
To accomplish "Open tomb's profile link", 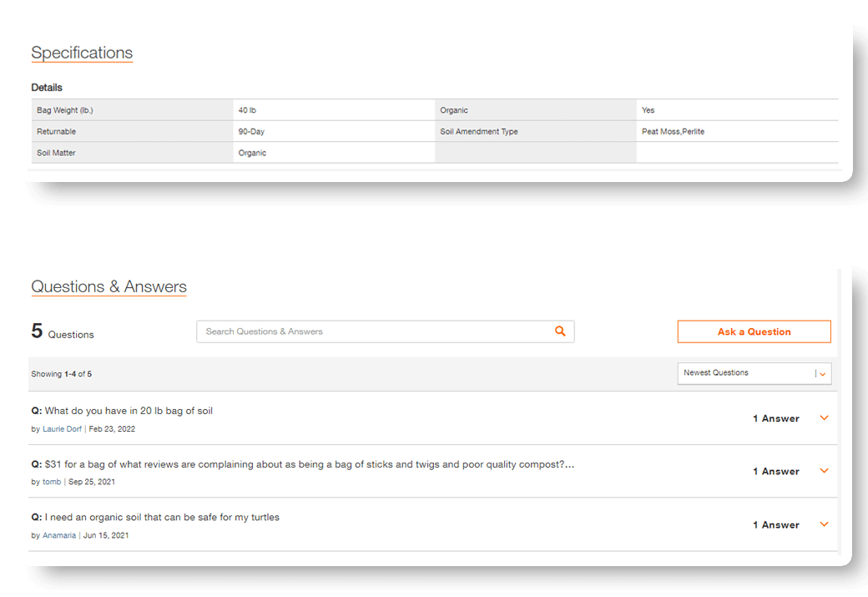I will point(52,482).
